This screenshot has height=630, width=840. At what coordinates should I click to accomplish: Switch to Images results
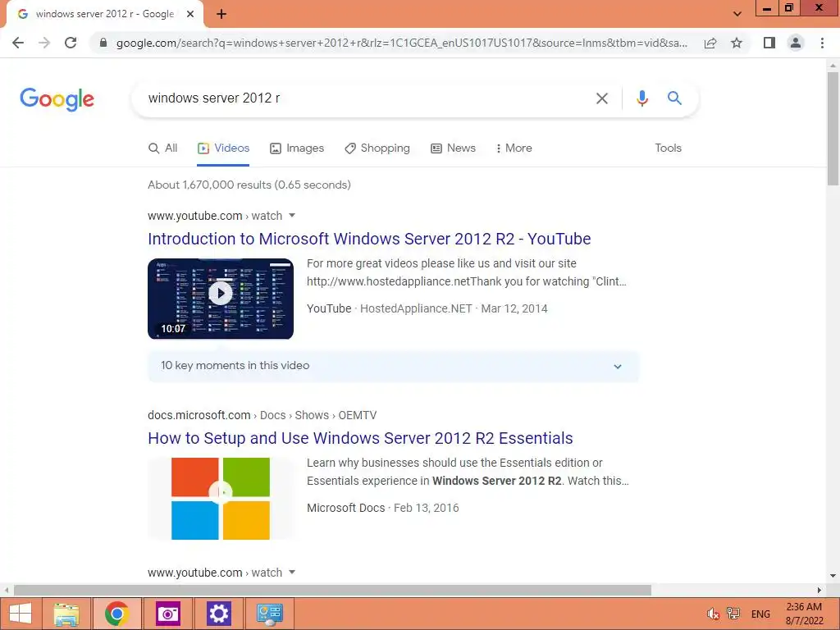click(297, 148)
